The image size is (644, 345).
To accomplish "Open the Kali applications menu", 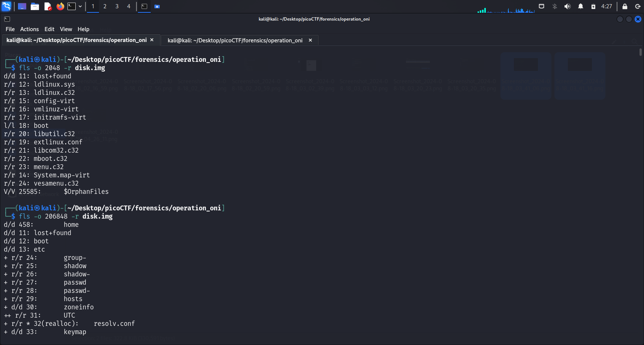I will pos(6,6).
